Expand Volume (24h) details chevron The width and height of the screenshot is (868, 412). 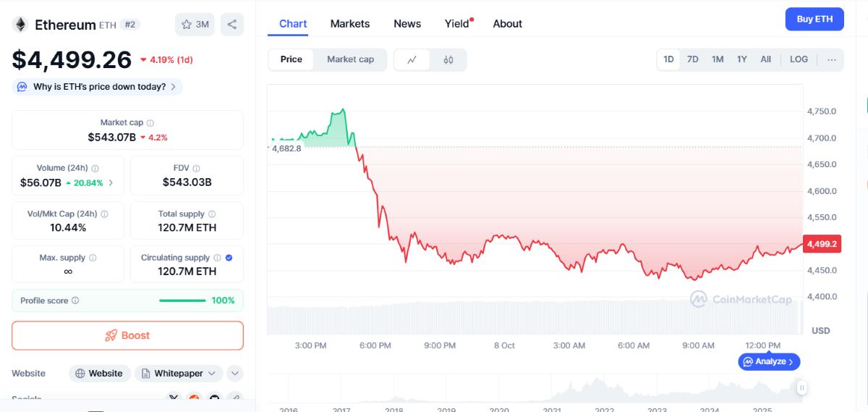(111, 183)
